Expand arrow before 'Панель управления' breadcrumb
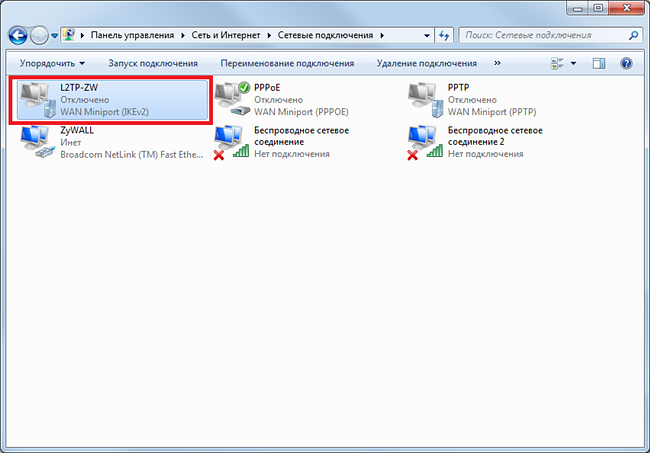This screenshot has width=650, height=453. [x=82, y=36]
